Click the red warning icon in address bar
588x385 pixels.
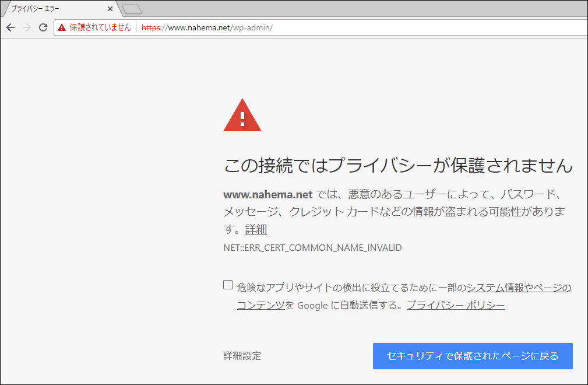tap(62, 27)
